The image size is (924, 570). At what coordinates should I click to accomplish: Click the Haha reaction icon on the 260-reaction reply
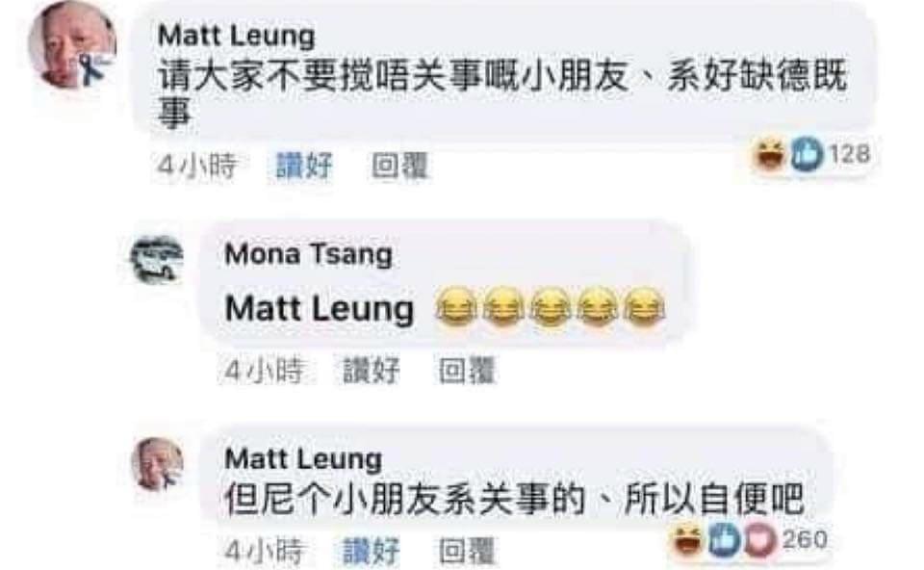point(687,539)
